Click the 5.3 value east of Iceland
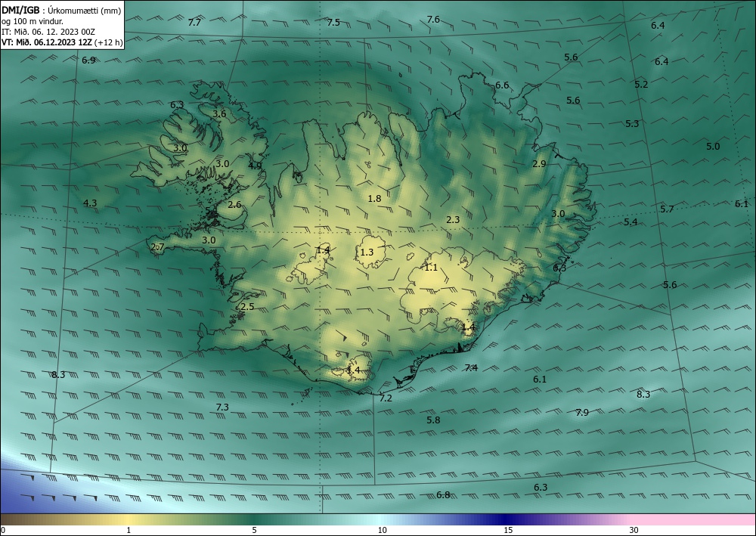Viewport: 756px width, 536px height. tap(632, 123)
